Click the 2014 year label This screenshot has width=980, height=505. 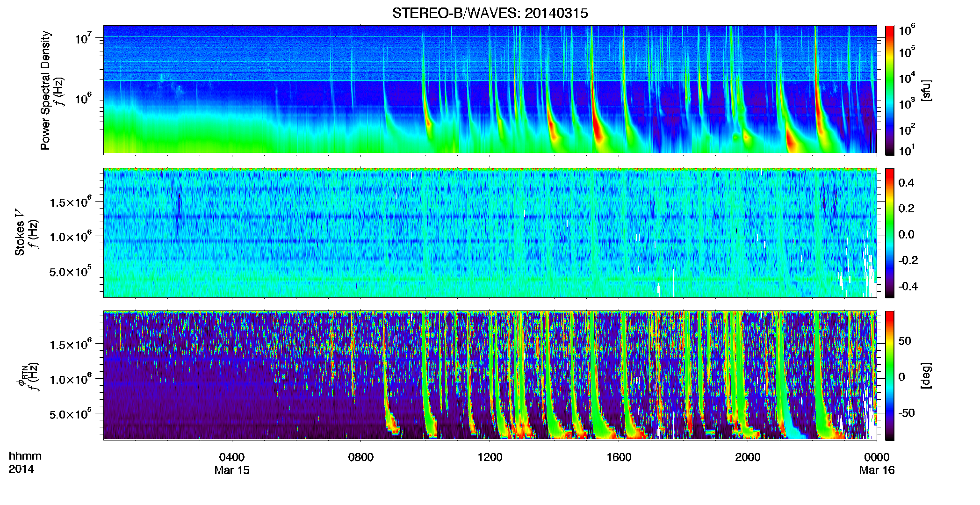point(22,469)
